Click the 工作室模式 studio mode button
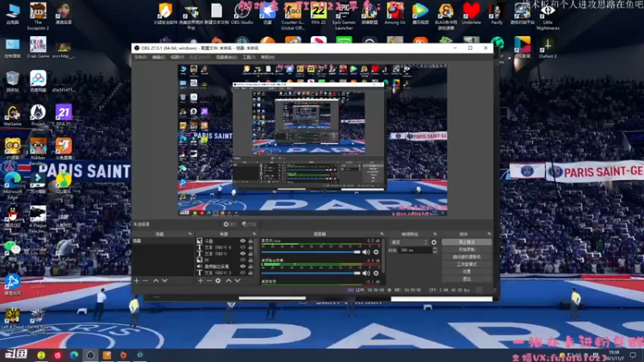Image resolution: width=644 pixels, height=362 pixels. point(467,265)
